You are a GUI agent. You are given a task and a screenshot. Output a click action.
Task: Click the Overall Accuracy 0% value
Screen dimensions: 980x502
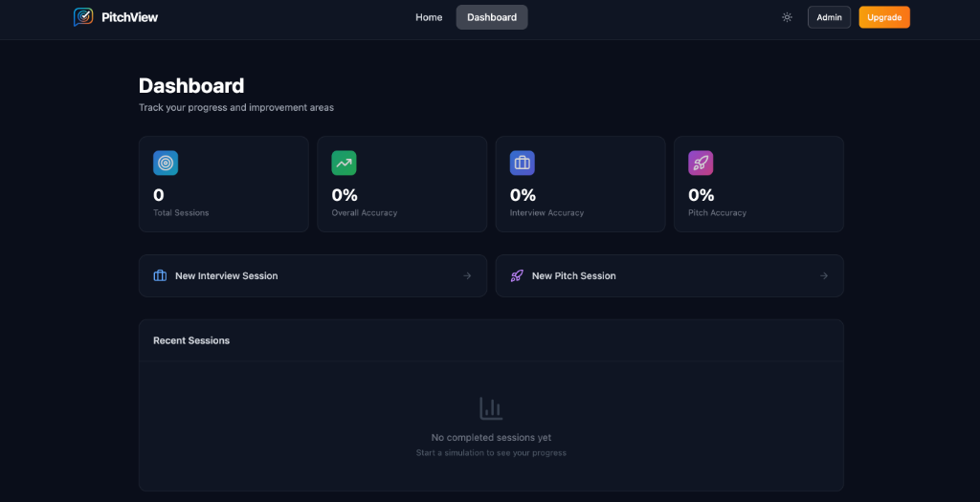point(345,195)
